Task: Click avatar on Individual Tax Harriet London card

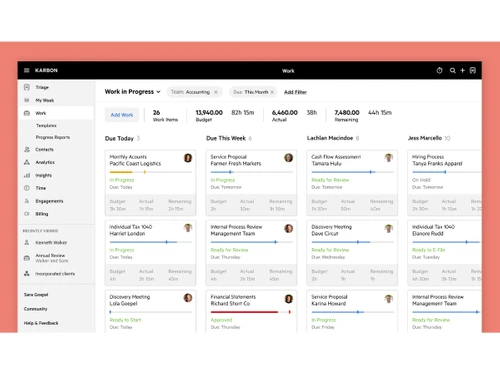Action: click(x=188, y=228)
